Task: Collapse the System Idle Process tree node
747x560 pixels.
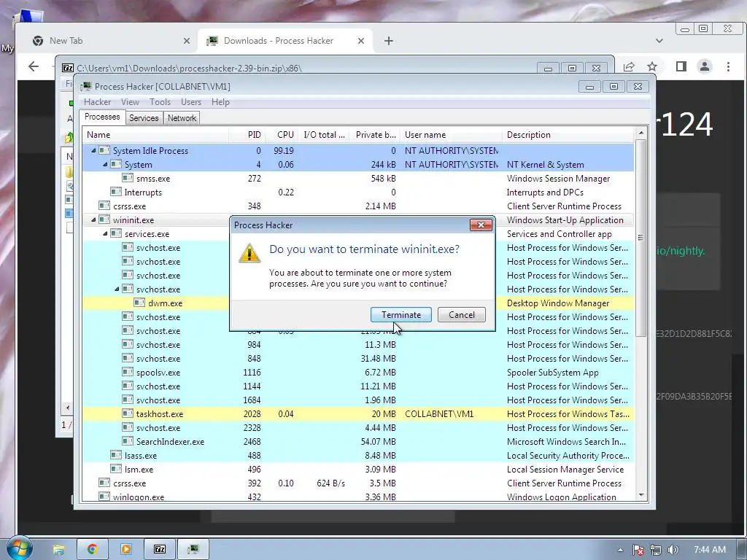Action: (x=93, y=150)
